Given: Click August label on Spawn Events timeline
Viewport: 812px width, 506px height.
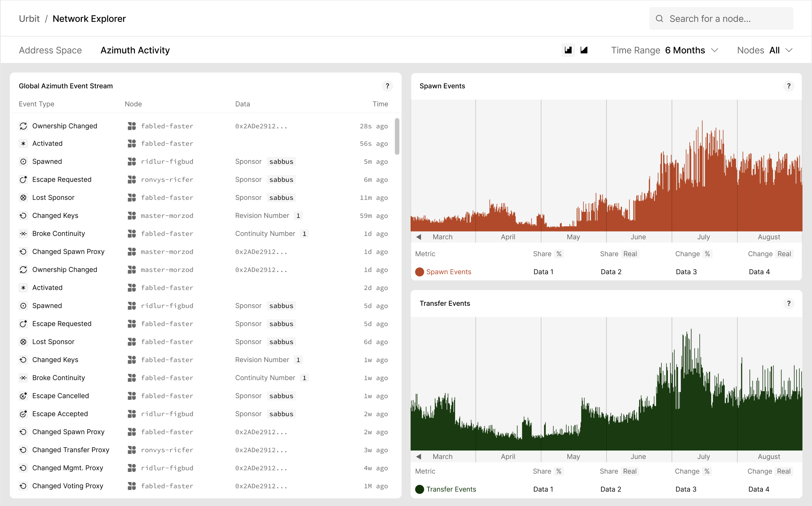Looking at the screenshot, I should point(769,237).
